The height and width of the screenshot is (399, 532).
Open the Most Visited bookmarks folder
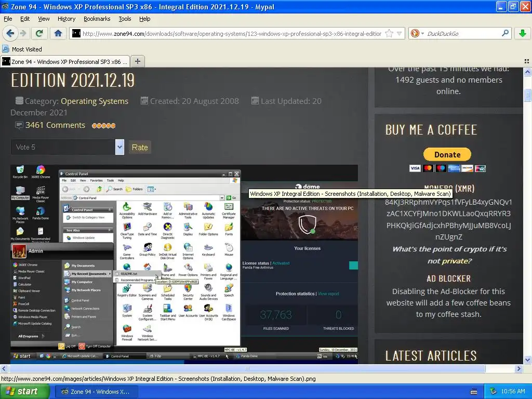click(x=22, y=49)
